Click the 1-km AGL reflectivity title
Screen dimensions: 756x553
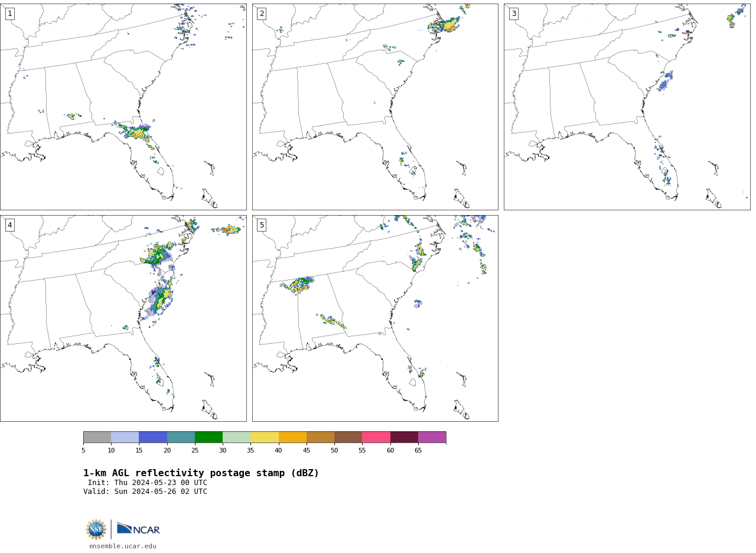coord(201,473)
